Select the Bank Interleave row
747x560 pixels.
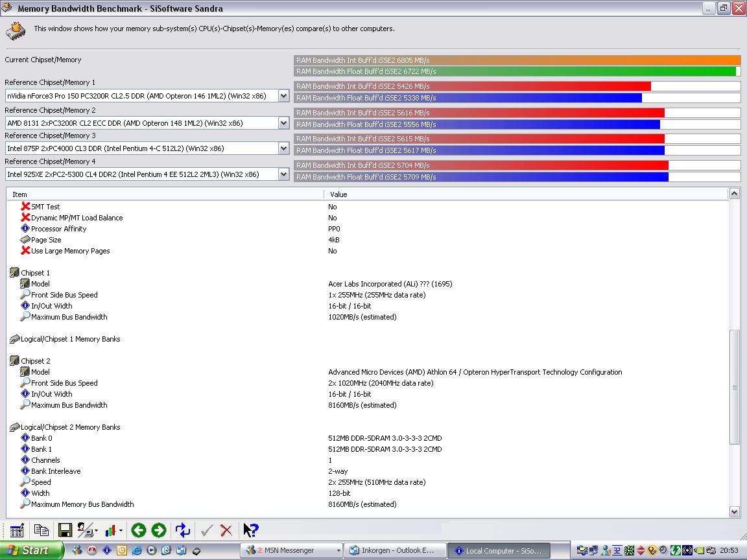368,471
